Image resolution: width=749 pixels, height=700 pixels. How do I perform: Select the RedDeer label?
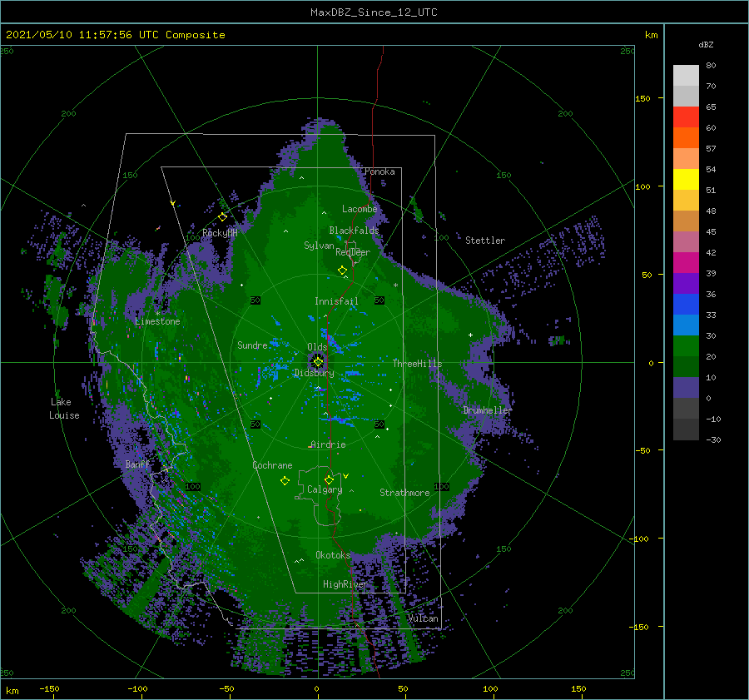tap(353, 252)
